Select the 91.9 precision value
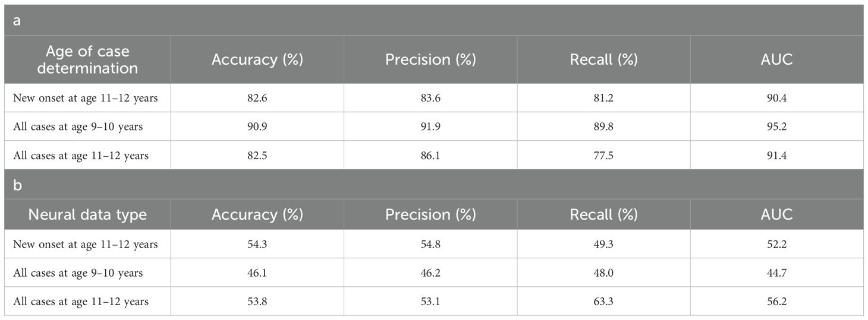The height and width of the screenshot is (320, 868). pos(430,126)
